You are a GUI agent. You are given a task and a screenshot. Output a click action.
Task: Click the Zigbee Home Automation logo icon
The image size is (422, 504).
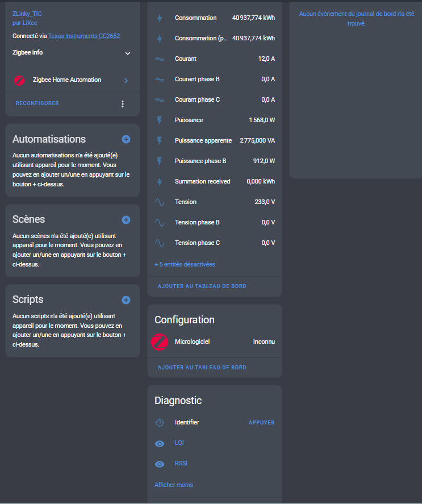[19, 81]
